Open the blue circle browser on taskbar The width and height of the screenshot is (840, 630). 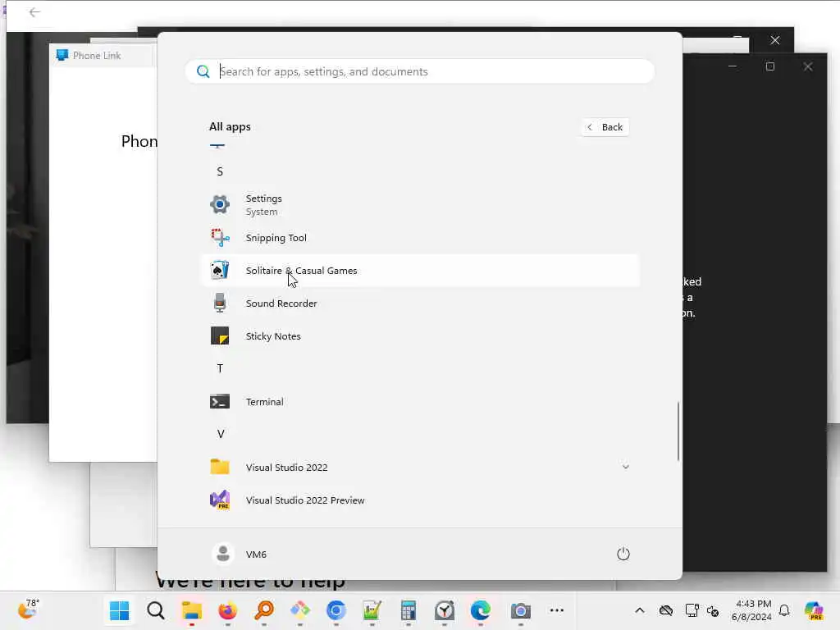point(336,610)
